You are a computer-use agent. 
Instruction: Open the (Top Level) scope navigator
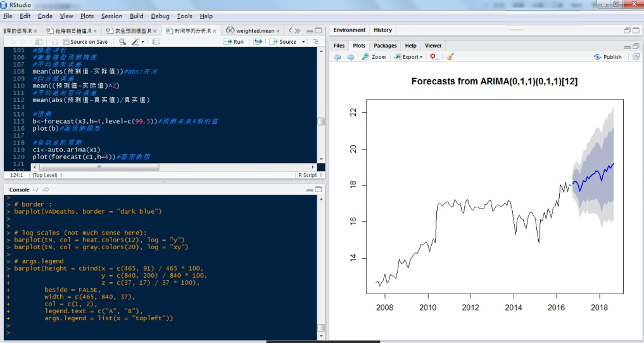[x=47, y=175]
